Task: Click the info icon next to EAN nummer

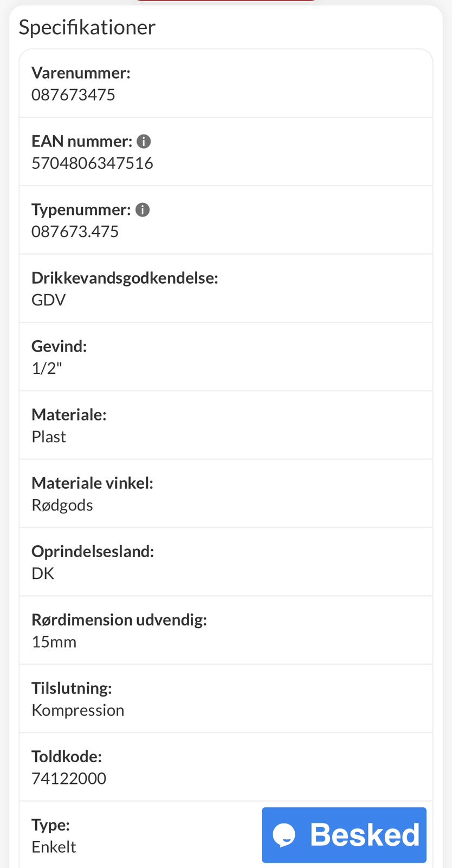Action: (144, 141)
